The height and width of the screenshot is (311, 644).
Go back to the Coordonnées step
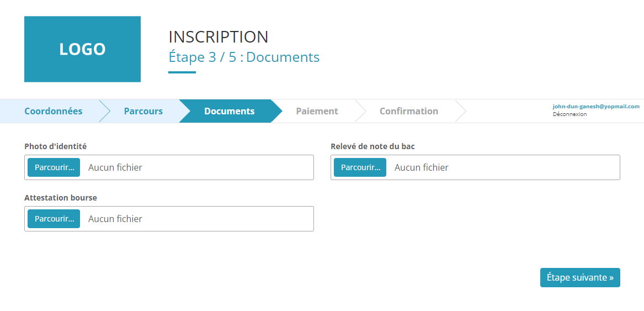(x=54, y=111)
